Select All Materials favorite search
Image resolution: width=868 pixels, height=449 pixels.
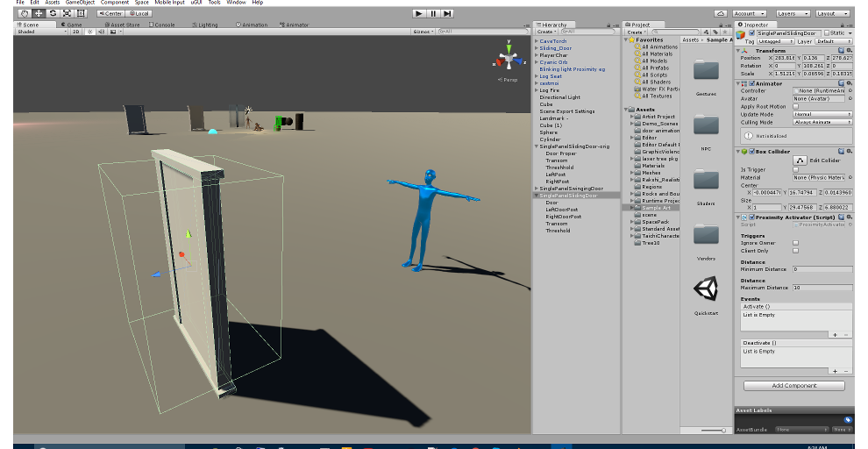coord(657,53)
